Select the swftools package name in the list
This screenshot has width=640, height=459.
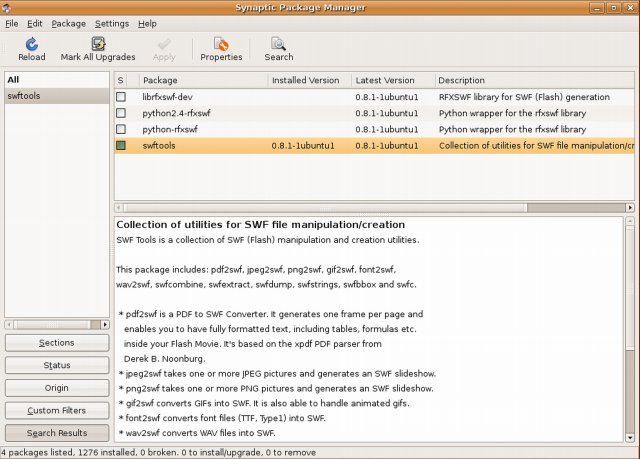point(159,146)
